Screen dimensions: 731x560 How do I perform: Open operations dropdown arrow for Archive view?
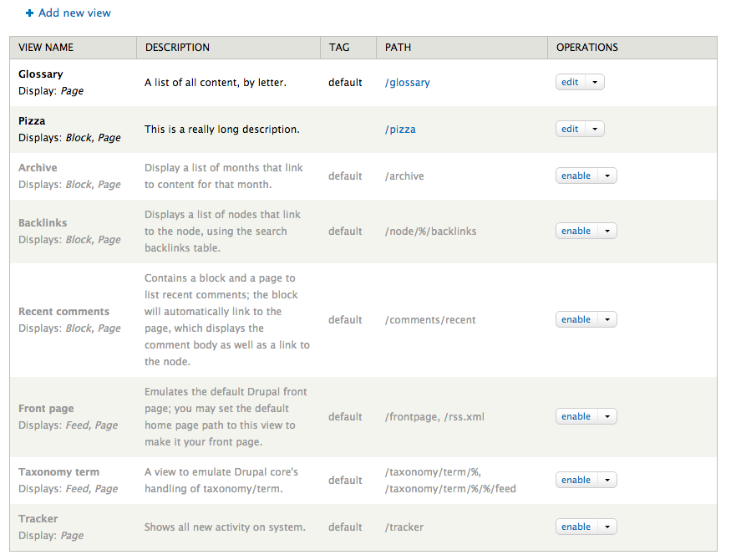point(607,176)
